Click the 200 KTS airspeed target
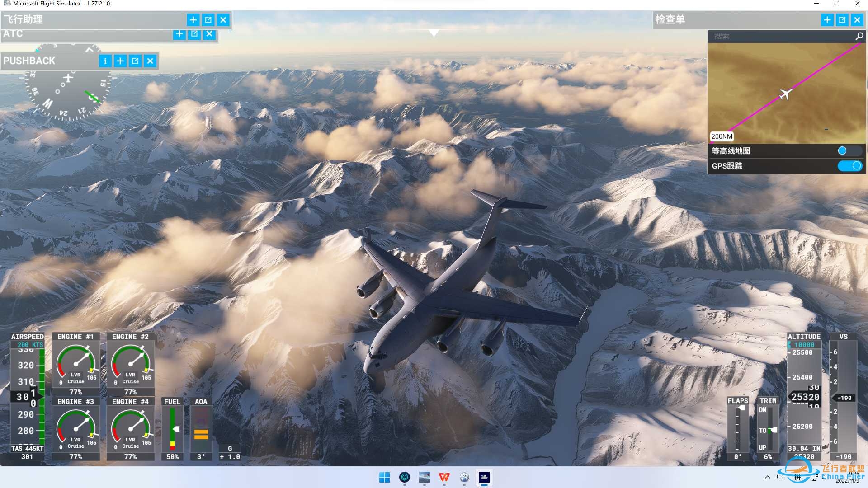The image size is (868, 488). click(30, 345)
